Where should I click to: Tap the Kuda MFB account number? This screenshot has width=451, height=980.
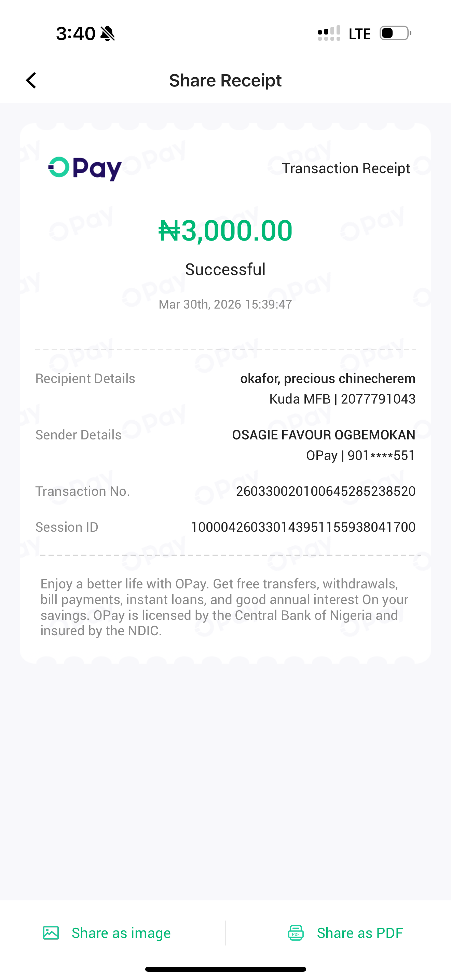click(x=378, y=399)
